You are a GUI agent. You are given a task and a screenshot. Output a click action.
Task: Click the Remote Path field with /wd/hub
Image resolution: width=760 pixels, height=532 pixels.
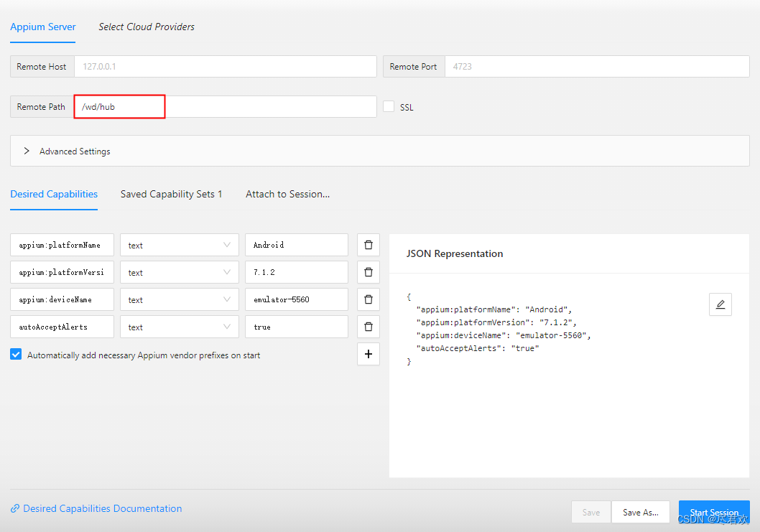[226, 106]
